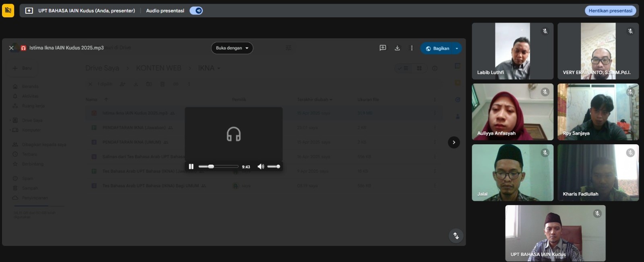Switch Drive to grid view
This screenshot has width=644, height=262.
pyautogui.click(x=419, y=69)
